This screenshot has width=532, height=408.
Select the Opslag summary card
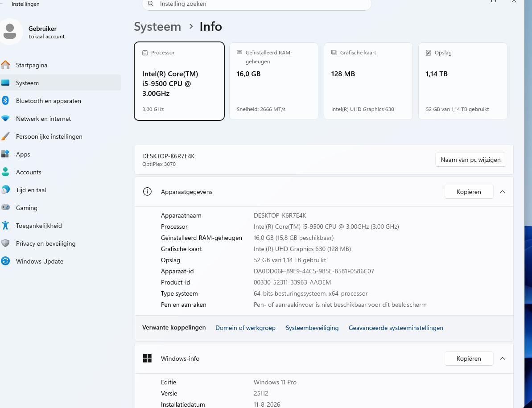point(463,81)
